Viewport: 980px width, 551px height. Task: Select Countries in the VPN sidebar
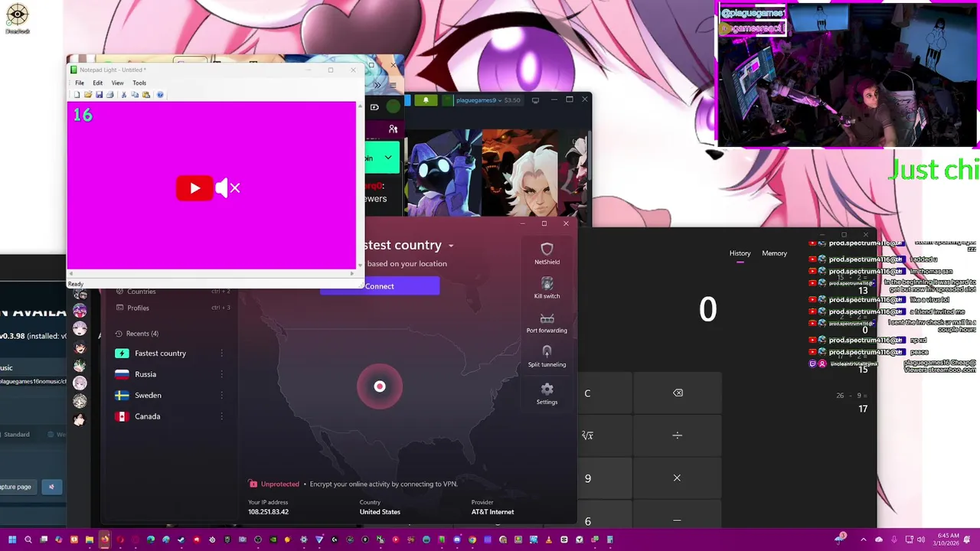tap(141, 292)
